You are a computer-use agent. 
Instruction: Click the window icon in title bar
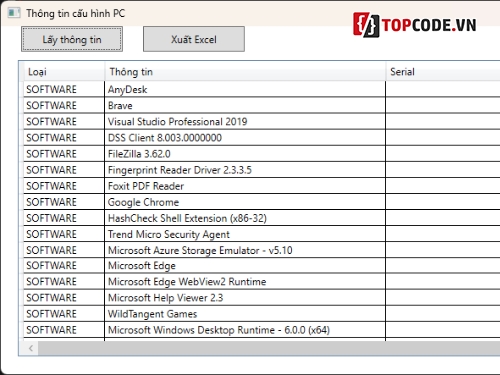[x=14, y=13]
